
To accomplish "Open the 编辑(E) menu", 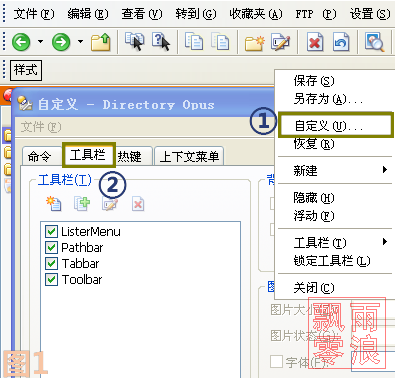I will click(x=88, y=14).
